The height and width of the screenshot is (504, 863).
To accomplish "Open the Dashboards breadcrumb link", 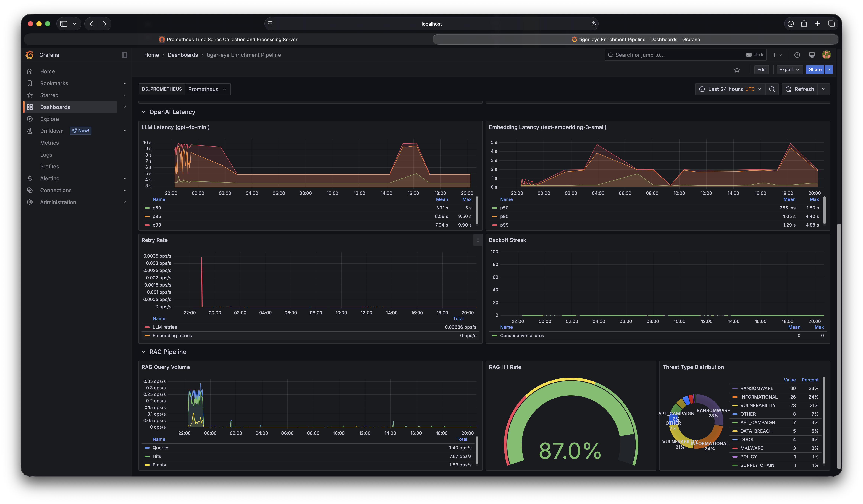I will (x=183, y=55).
